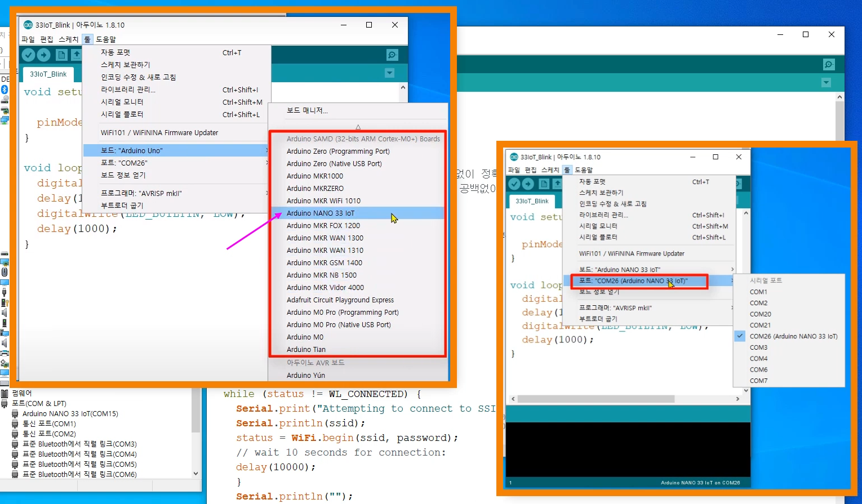Click port icon beside 통신 포트(COM1)
The image size is (862, 504).
(15, 423)
